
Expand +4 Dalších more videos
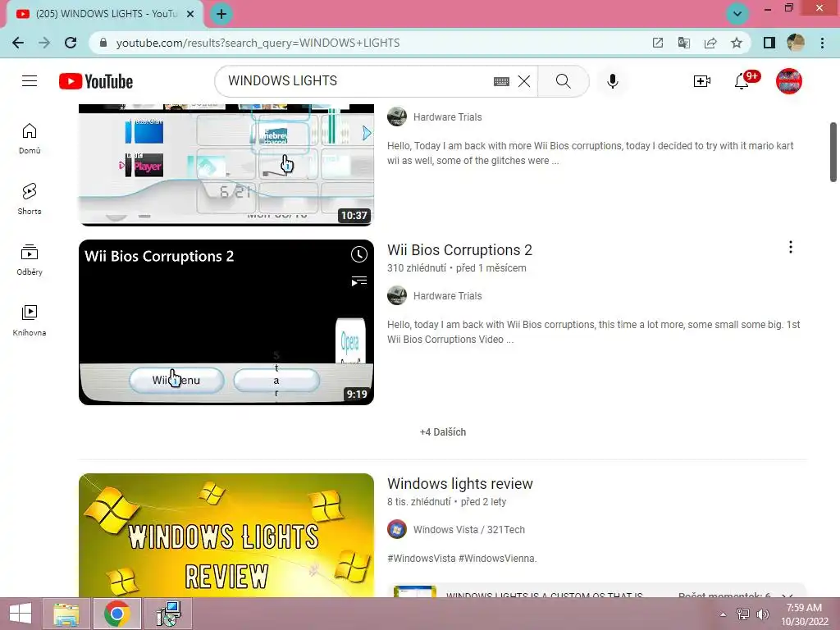click(x=442, y=432)
